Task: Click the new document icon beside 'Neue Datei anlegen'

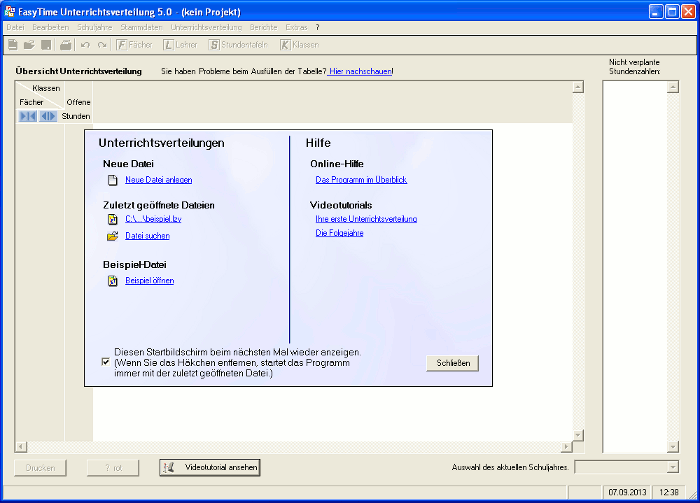Action: [113, 180]
